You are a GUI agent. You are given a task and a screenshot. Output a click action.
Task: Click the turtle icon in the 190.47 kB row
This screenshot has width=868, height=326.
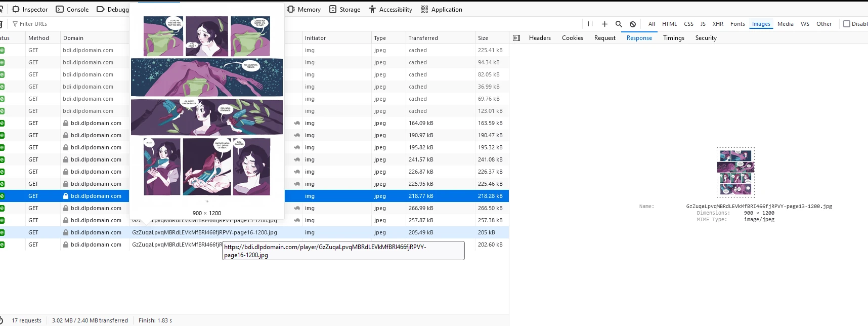297,135
